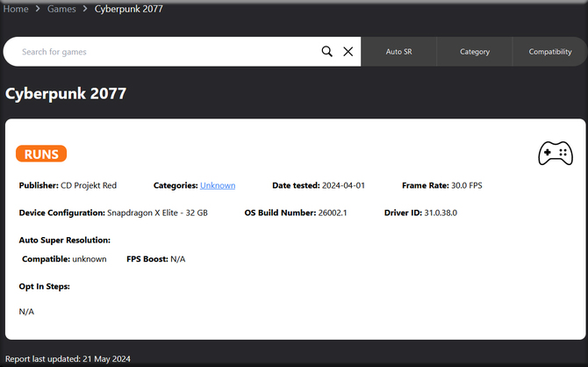
Task: Click the Auto Super Resolution label
Action: pos(65,241)
